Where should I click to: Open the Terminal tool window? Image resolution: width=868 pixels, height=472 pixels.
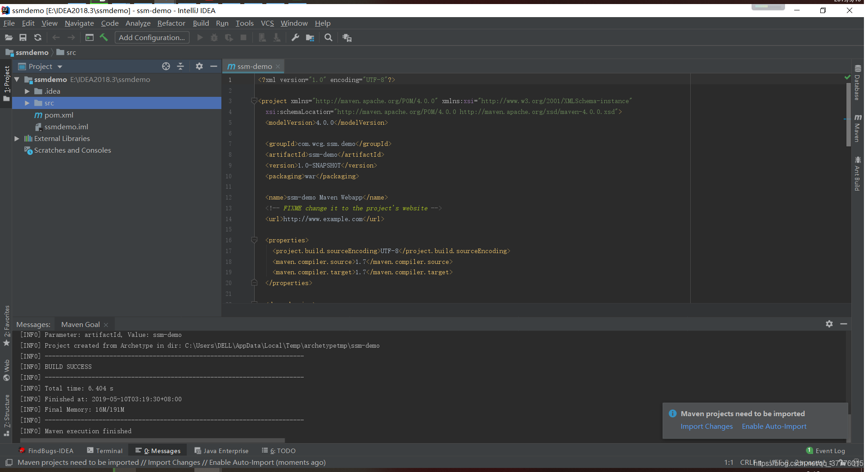coord(105,451)
